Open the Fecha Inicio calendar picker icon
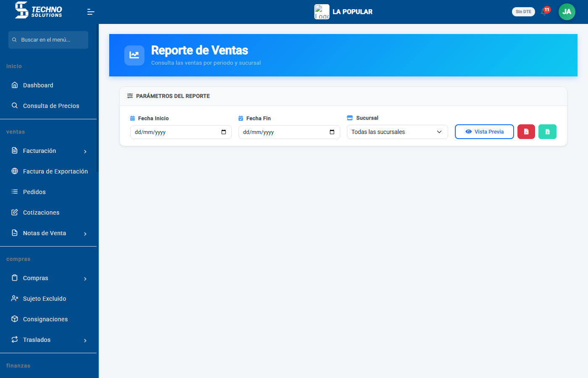The height and width of the screenshot is (378, 588). click(223, 132)
